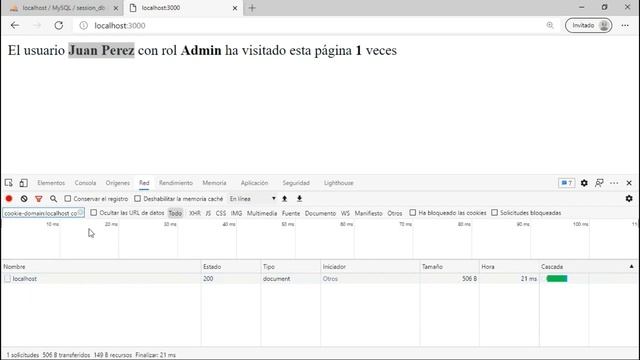Enable Solicitudes bloqueadas checkbox
The image size is (640, 360).
494,213
